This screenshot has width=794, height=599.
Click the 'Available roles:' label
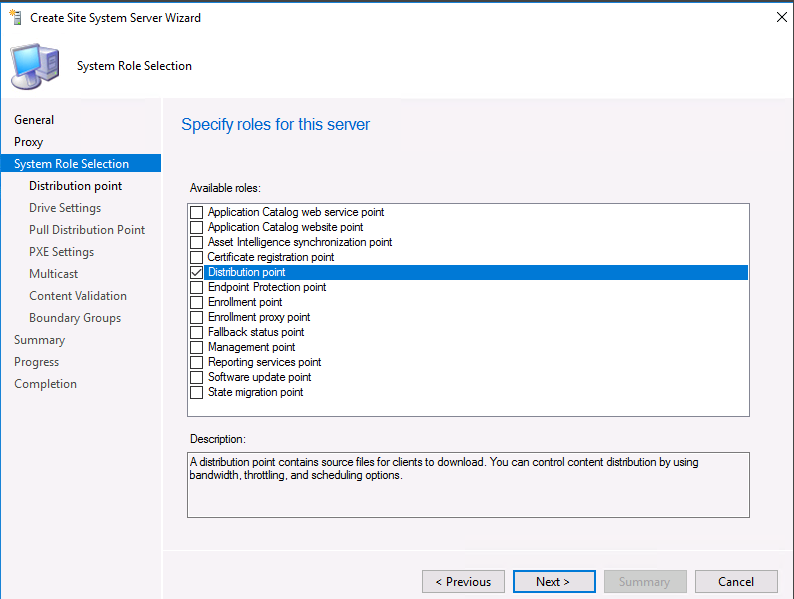click(225, 188)
